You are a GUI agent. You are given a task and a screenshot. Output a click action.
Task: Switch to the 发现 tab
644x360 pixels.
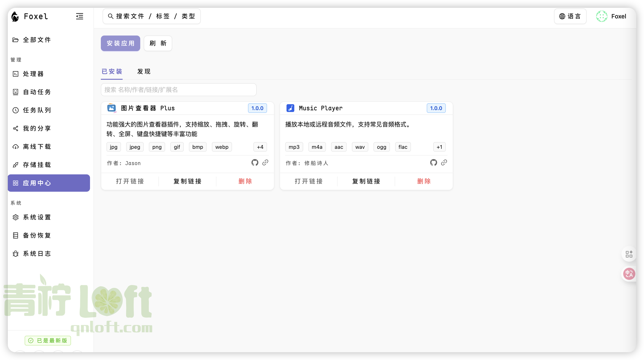(143, 71)
